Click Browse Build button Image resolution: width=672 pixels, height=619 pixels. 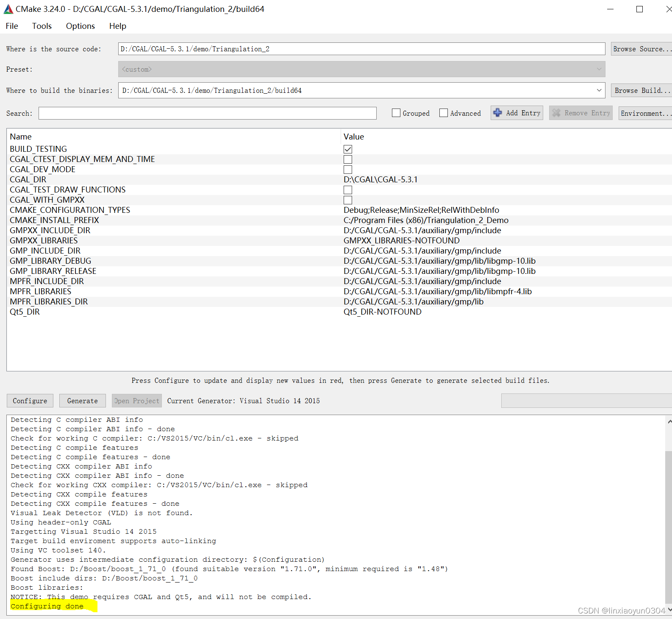coord(641,90)
